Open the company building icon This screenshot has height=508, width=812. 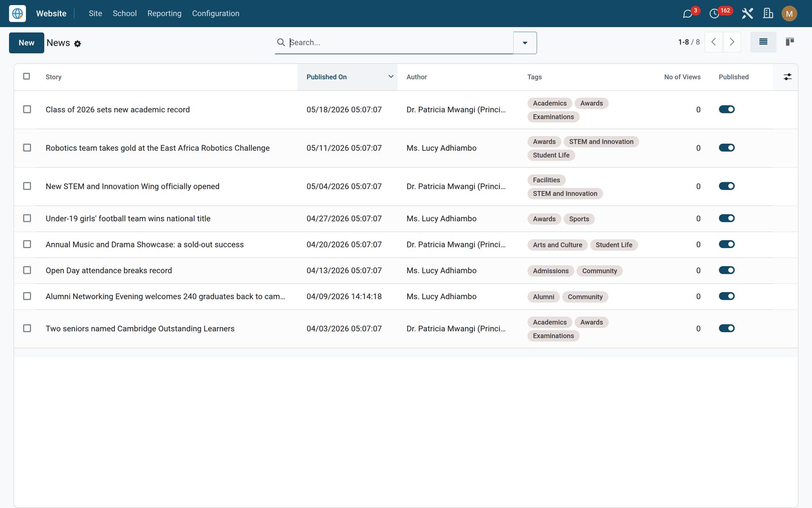coord(768,14)
